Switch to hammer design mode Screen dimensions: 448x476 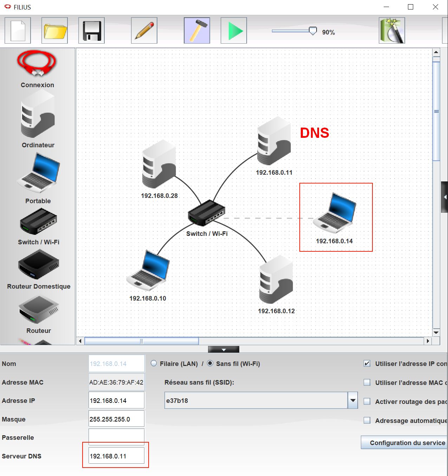[197, 31]
